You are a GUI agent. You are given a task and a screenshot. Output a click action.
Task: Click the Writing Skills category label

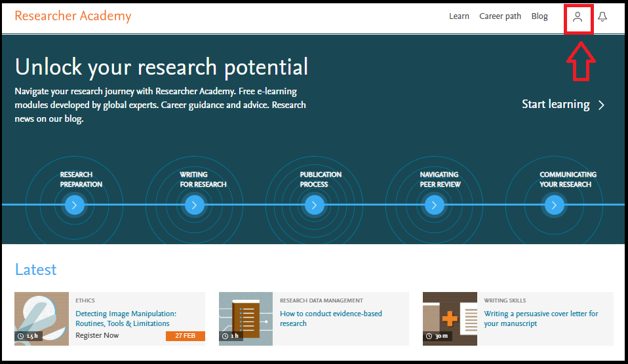(x=505, y=300)
